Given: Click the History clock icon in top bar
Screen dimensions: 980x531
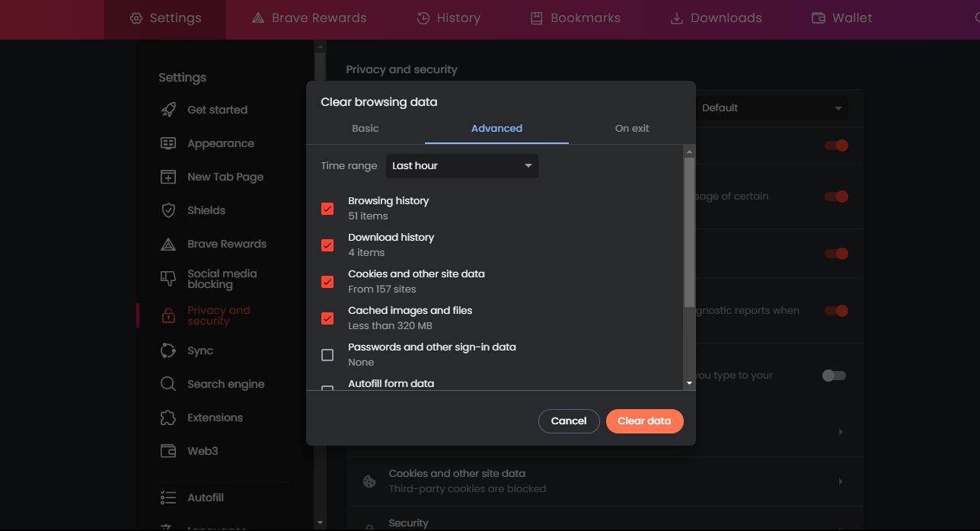Looking at the screenshot, I should 423,18.
